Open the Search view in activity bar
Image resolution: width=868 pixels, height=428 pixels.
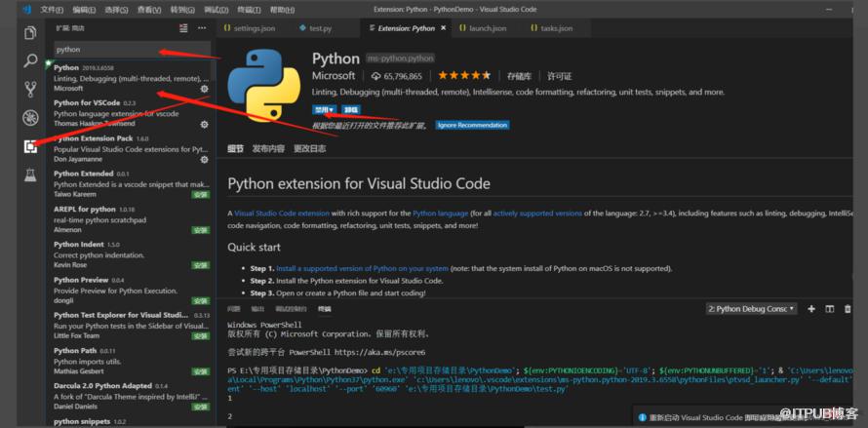pos(30,60)
